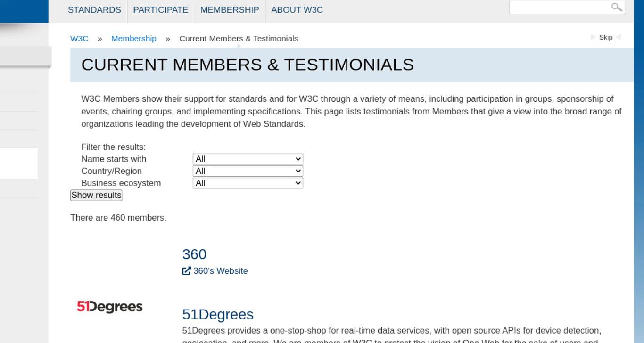The height and width of the screenshot is (343, 644).
Task: Click the 'There are 460 members.' text
Action: [118, 218]
